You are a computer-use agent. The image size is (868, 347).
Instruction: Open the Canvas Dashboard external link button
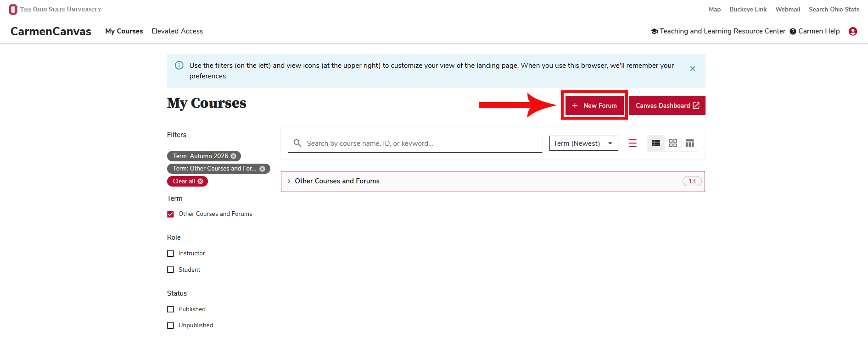[x=667, y=105]
